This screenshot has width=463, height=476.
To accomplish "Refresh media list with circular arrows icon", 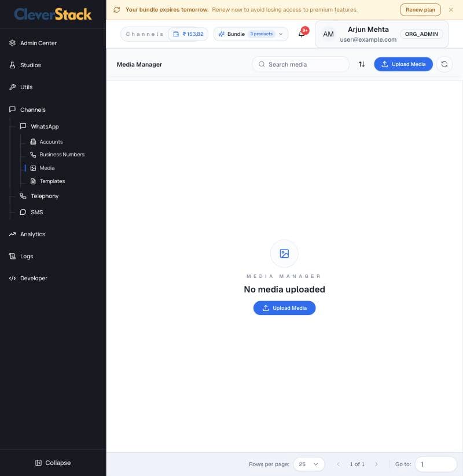I will coord(444,64).
